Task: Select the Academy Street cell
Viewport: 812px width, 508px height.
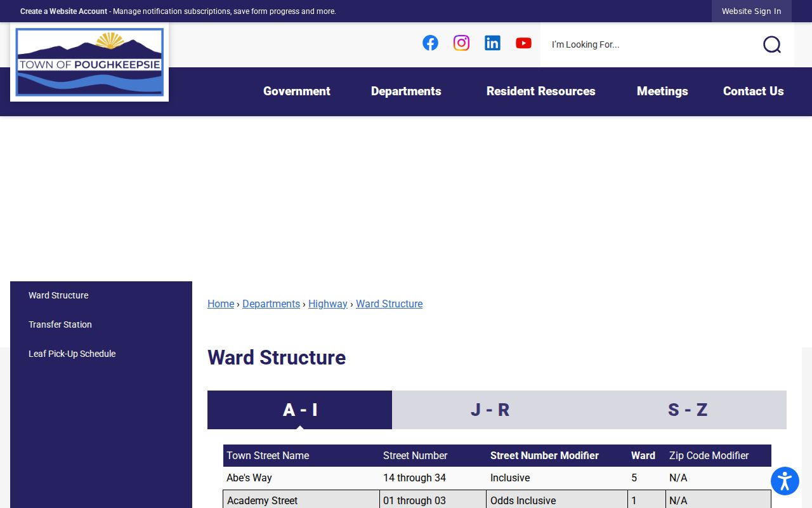Action: pyautogui.click(x=301, y=500)
